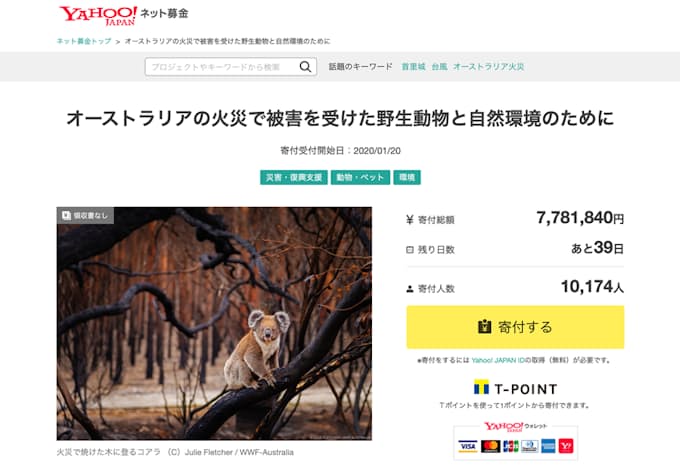Click the American Express card icon

tap(548, 446)
